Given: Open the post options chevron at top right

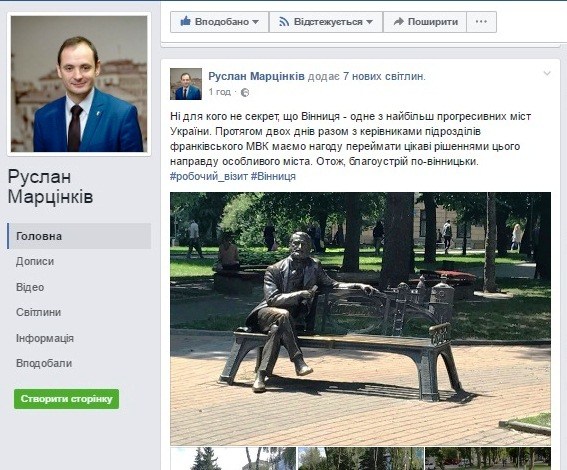Looking at the screenshot, I should [x=547, y=73].
